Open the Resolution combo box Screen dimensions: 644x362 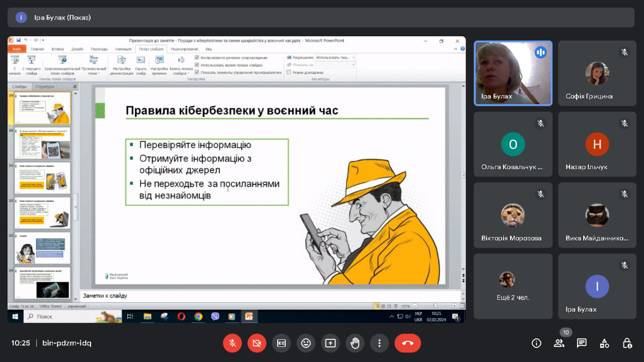(336, 58)
